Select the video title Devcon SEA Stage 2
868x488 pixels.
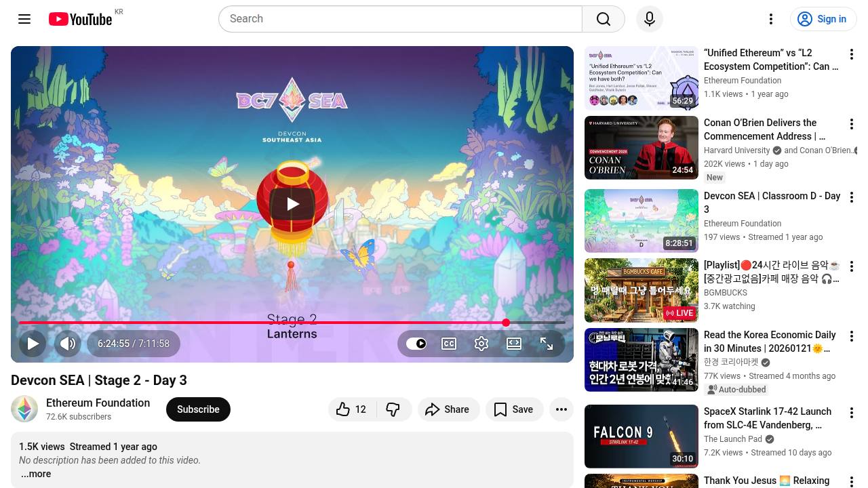pos(99,380)
